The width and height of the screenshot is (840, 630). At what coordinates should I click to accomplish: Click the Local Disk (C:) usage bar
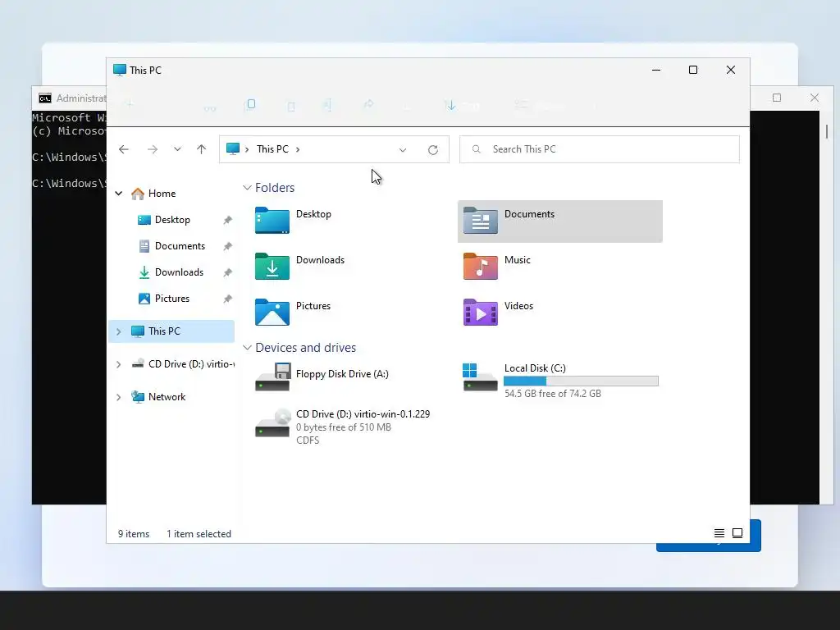click(581, 381)
